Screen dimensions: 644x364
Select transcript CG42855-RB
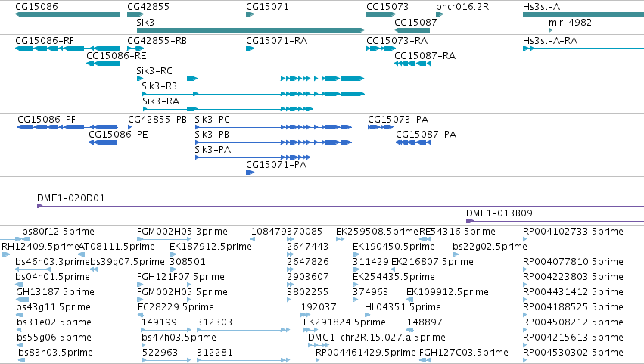157,41
